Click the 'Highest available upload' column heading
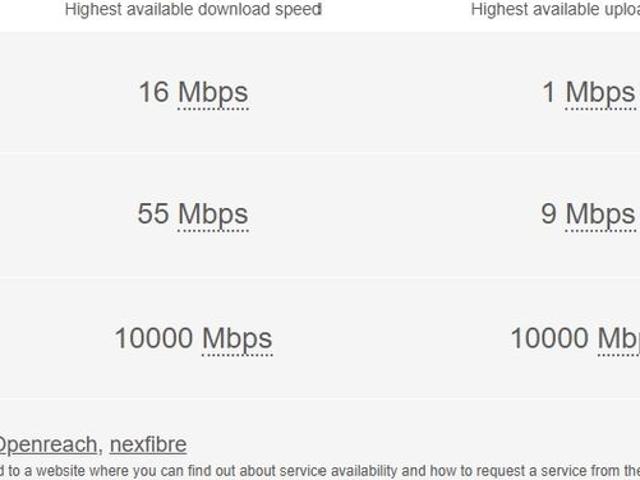 [x=555, y=10]
